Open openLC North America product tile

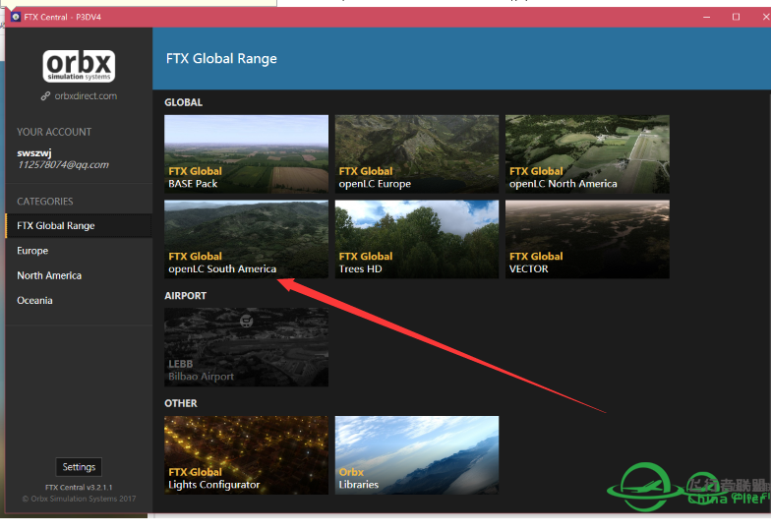tap(587, 153)
